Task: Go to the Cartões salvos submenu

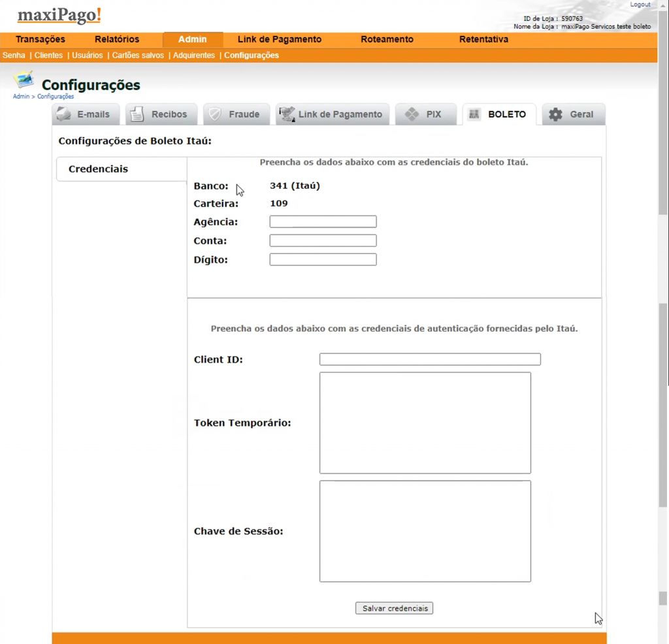Action: [138, 56]
